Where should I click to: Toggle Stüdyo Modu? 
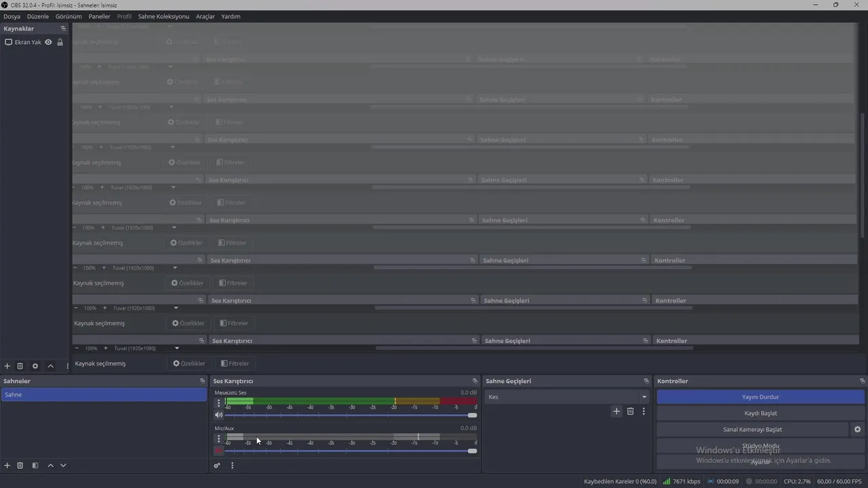(761, 446)
